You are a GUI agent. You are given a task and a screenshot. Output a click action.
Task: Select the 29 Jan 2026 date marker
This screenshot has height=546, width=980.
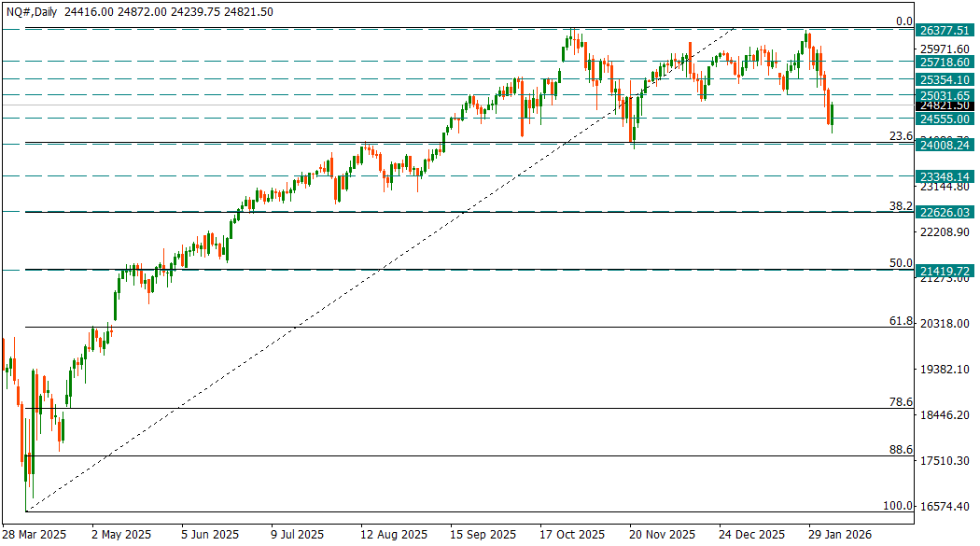point(841,535)
